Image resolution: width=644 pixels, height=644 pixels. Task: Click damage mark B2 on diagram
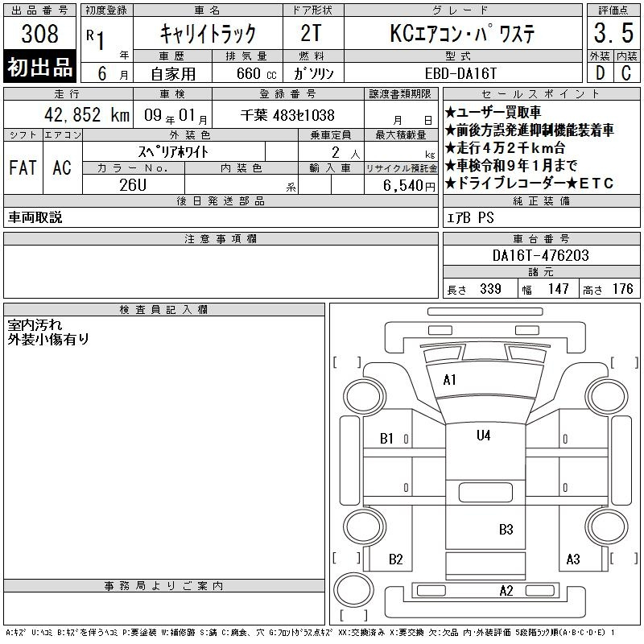pyautogui.click(x=396, y=559)
